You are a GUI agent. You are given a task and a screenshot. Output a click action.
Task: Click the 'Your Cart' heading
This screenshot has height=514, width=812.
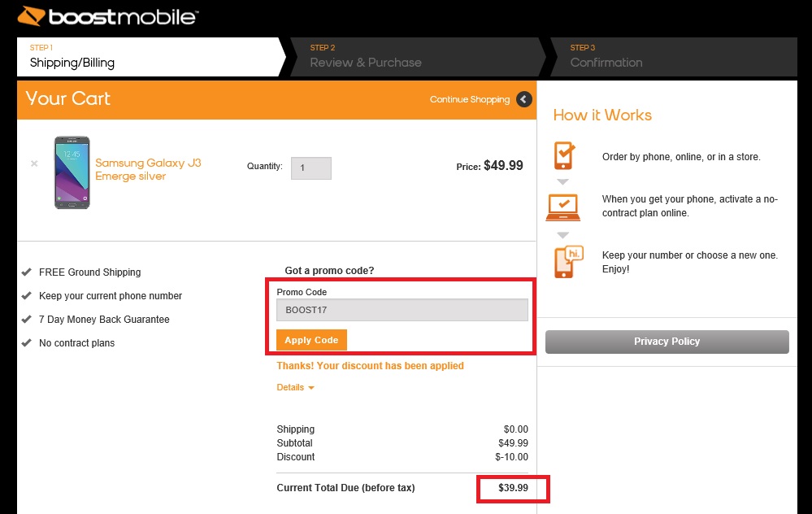(67, 98)
